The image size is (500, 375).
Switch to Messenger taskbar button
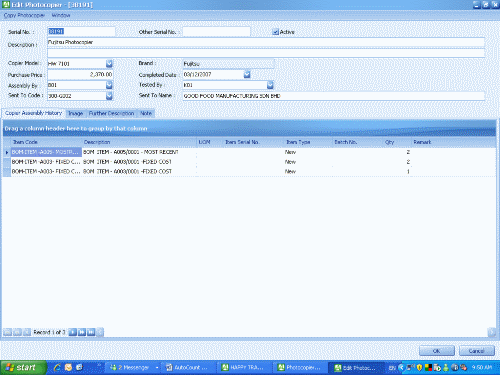[x=133, y=367]
